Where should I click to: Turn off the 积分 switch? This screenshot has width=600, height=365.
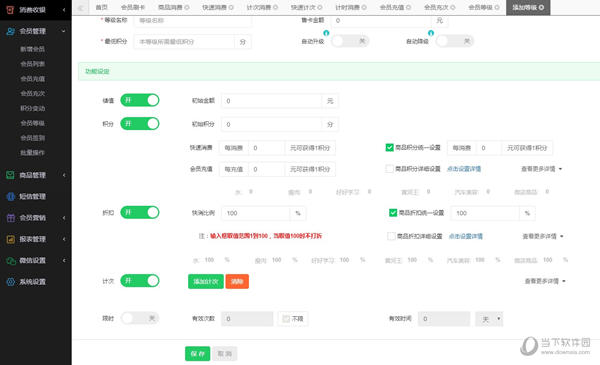pyautogui.click(x=140, y=124)
